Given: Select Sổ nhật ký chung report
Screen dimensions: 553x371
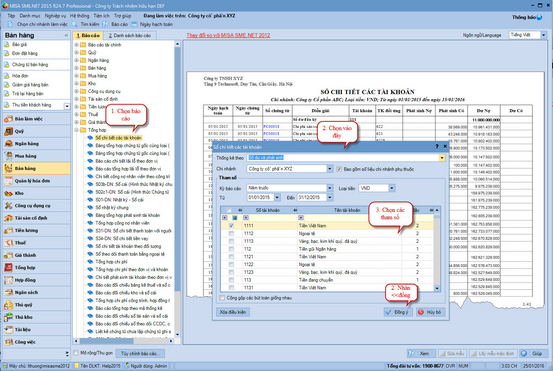Looking at the screenshot, I should click(x=112, y=207).
